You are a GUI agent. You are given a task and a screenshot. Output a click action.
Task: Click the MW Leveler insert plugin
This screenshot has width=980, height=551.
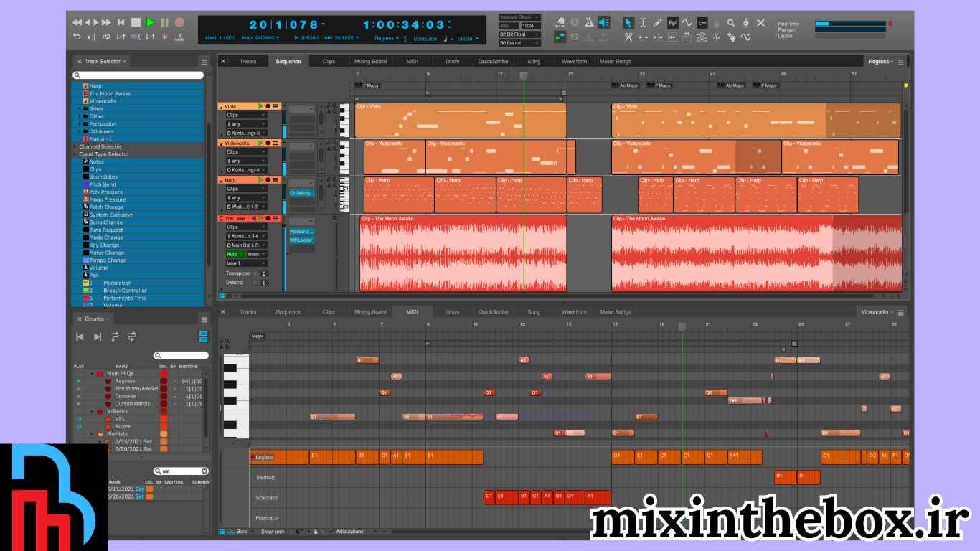301,240
